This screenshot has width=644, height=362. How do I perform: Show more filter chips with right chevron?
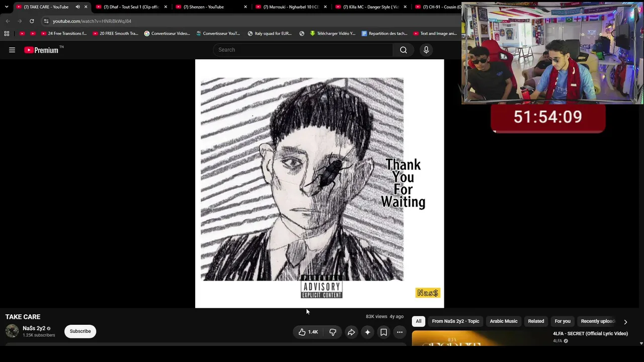coord(625,322)
